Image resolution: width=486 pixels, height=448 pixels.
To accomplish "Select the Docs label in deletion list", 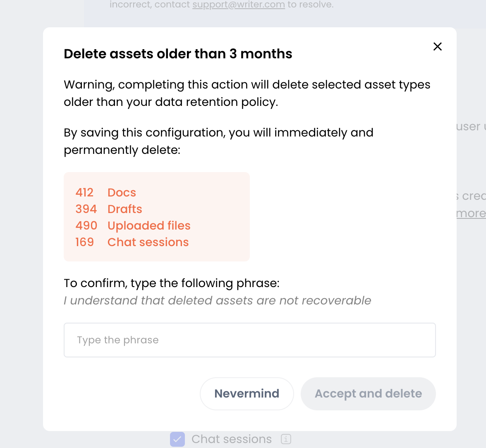I will click(122, 193).
